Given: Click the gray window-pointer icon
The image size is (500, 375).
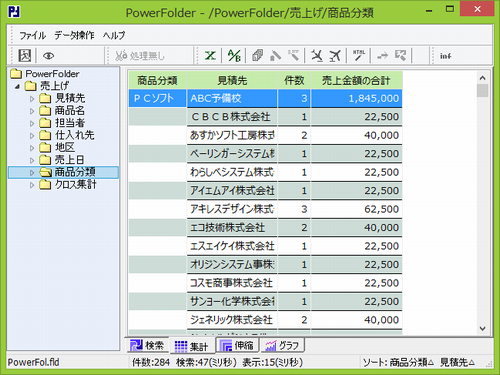Looking at the screenshot, I should 401,56.
